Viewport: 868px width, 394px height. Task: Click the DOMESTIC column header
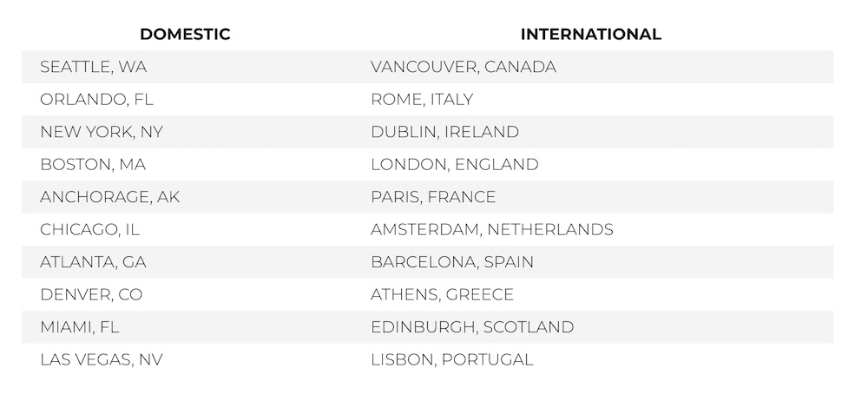(x=185, y=35)
